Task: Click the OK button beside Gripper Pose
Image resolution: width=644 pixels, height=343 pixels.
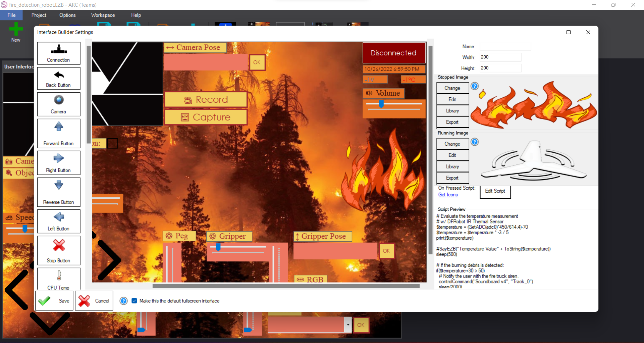Action: click(x=386, y=251)
